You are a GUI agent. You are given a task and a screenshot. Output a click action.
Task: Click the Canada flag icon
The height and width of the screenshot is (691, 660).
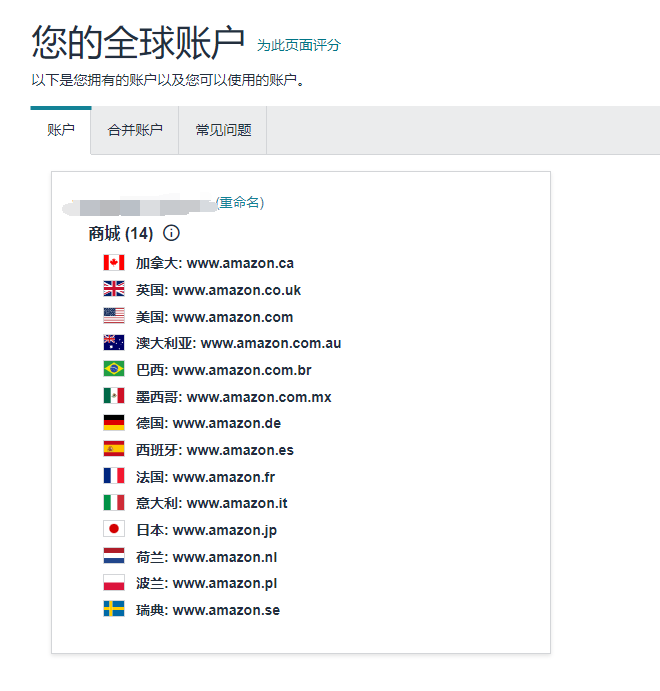coord(114,263)
